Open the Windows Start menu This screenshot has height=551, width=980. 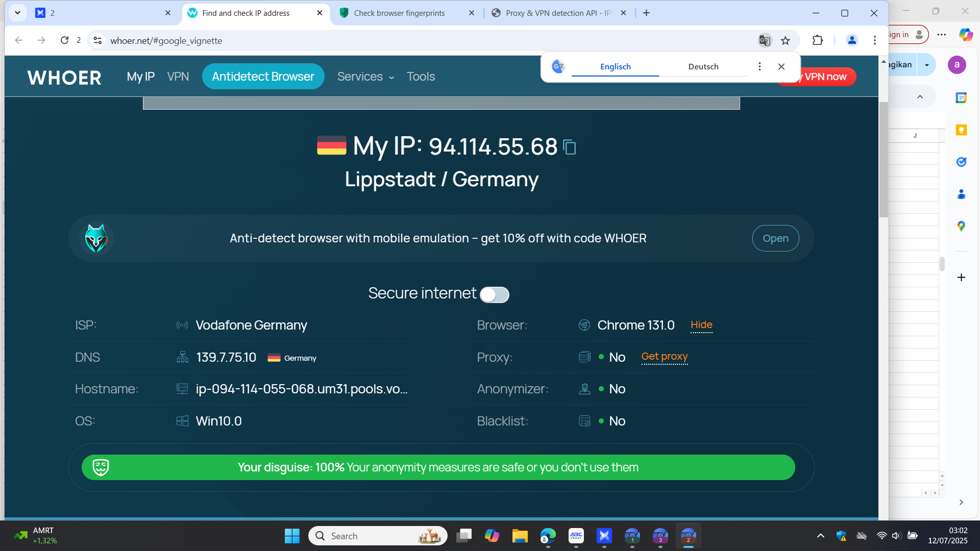[x=292, y=536]
